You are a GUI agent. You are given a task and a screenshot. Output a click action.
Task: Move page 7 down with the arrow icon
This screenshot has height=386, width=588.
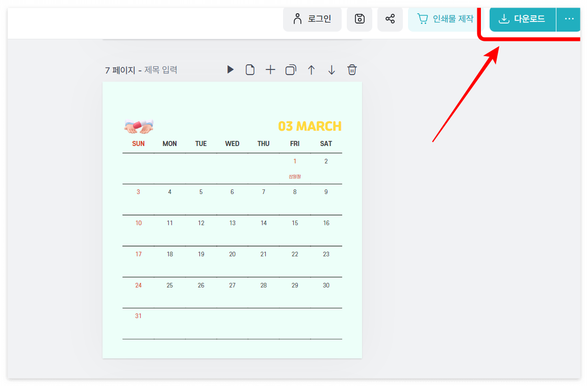click(x=331, y=69)
